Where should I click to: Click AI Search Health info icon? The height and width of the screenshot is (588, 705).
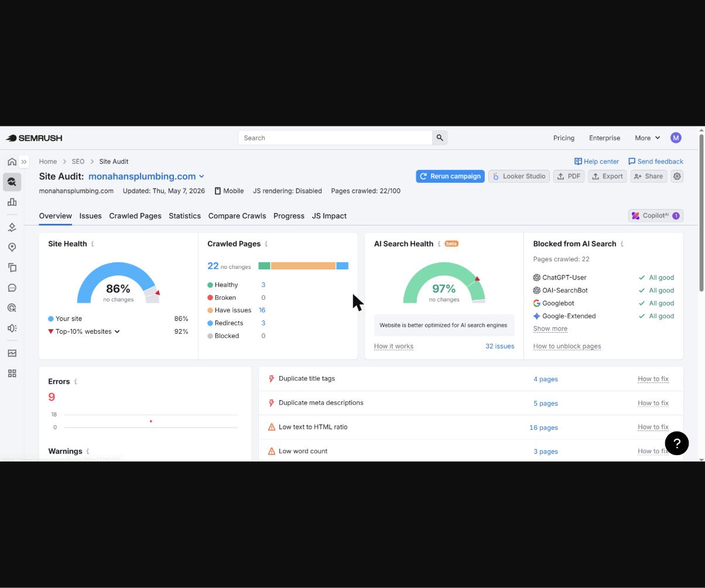click(439, 244)
